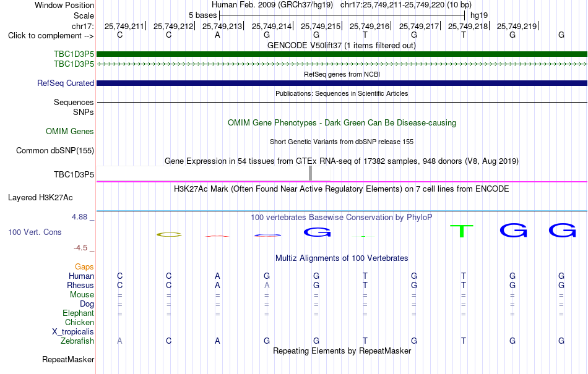Screen dimensions: 588x374
Task: Click the RepeatMasker side label
Action: coord(68,359)
